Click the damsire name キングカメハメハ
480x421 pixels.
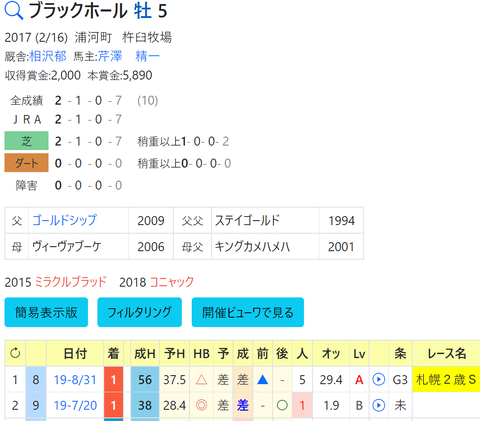point(252,247)
